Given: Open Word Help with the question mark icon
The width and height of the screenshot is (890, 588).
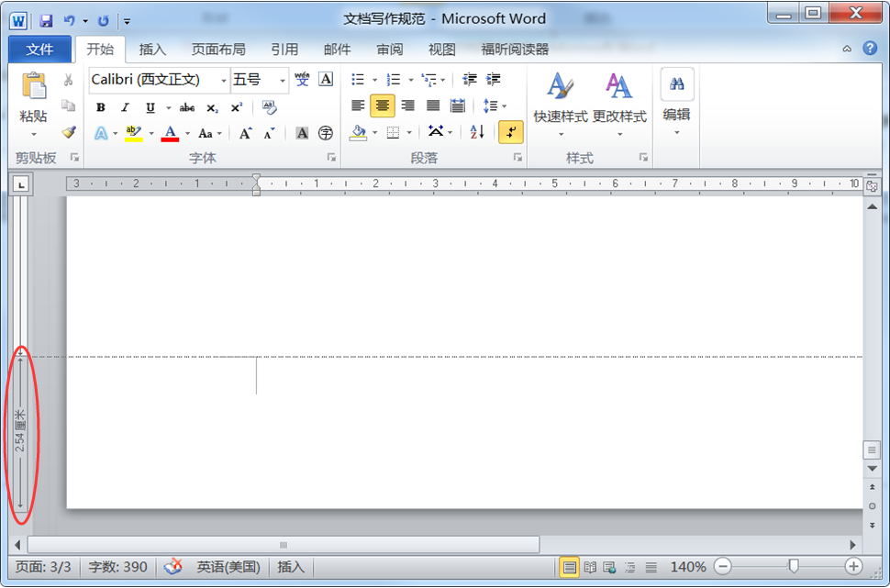Looking at the screenshot, I should [x=869, y=49].
